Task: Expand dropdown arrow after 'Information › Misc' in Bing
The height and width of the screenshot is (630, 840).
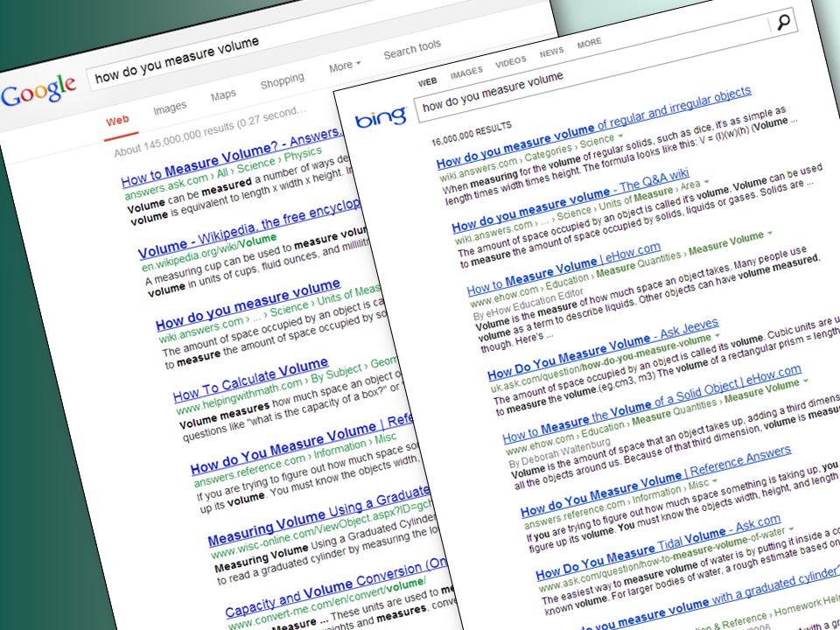Action: tap(714, 480)
